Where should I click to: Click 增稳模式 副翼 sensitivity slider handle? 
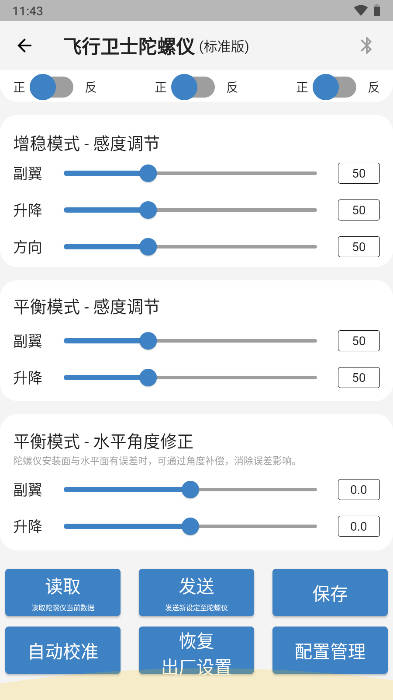click(148, 173)
